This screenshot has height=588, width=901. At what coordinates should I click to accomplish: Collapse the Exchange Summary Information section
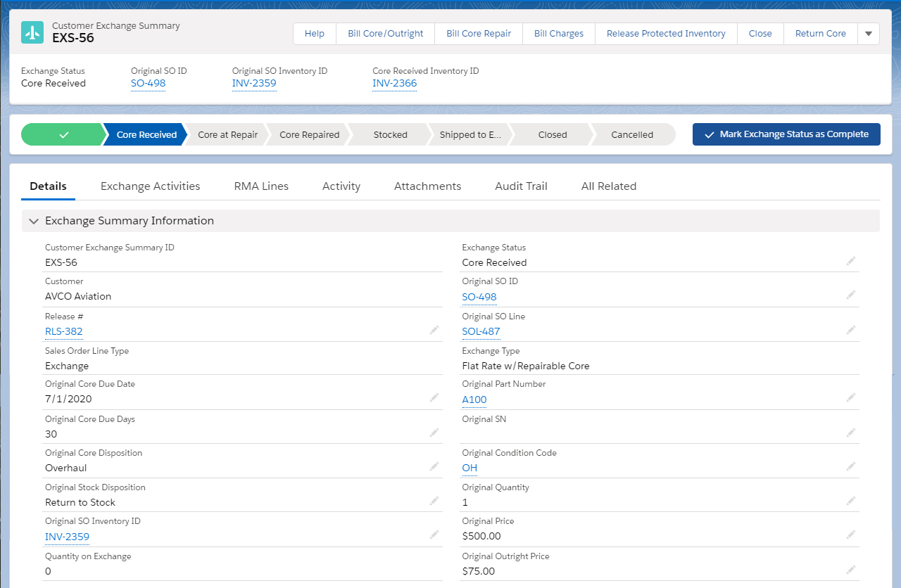[x=33, y=220]
